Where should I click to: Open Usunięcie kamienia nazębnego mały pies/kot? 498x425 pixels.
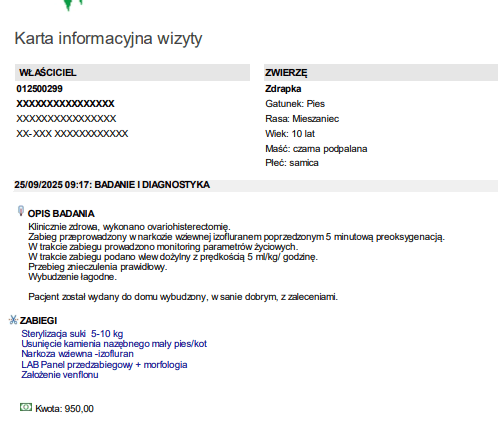tap(114, 344)
